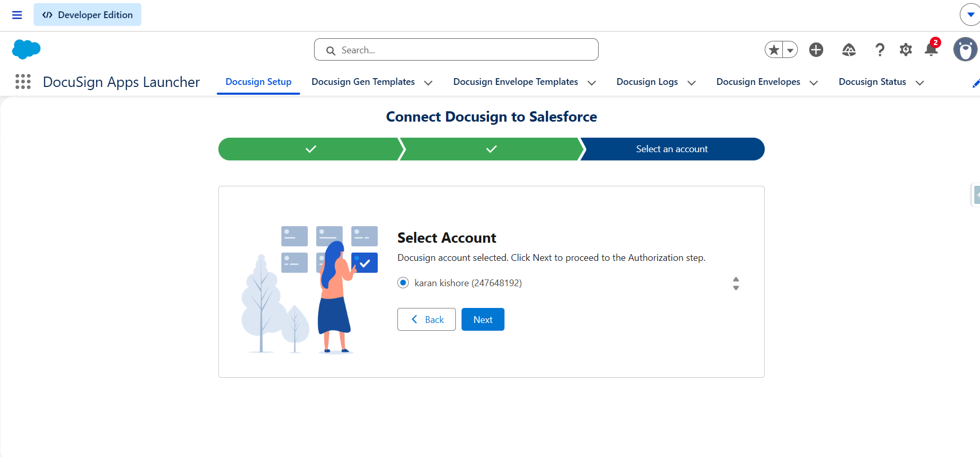Open the favorites list dropdown arrow
This screenshot has width=980, height=457.
[x=790, y=50]
